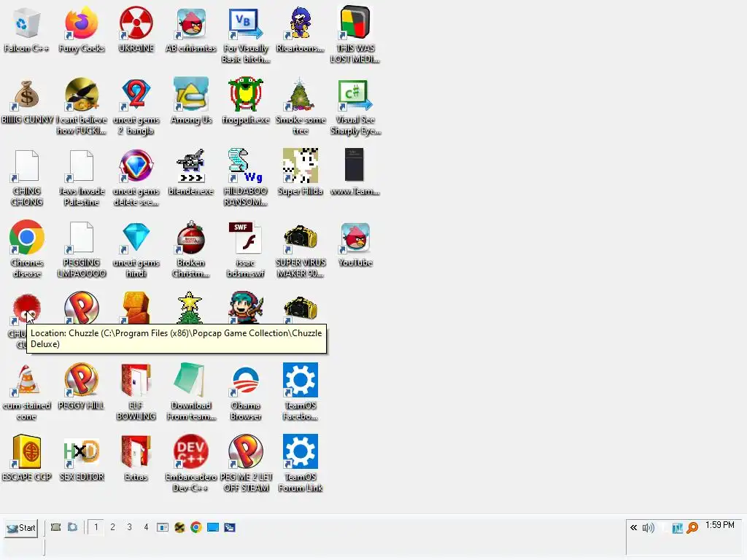The width and height of the screenshot is (747, 560).
Task: Click the second quick launch icon before desktop numbers
Action: 72,527
